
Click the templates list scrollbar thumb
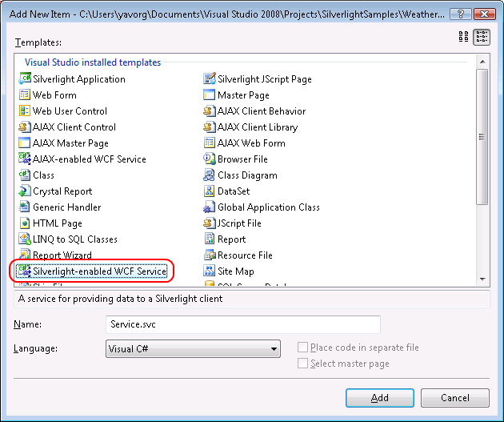(482, 137)
